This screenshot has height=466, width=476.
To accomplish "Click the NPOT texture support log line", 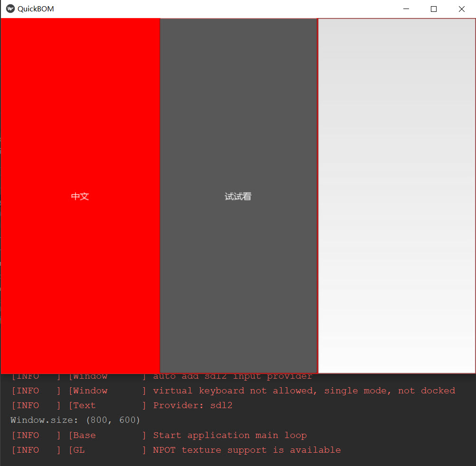I will click(x=247, y=450).
